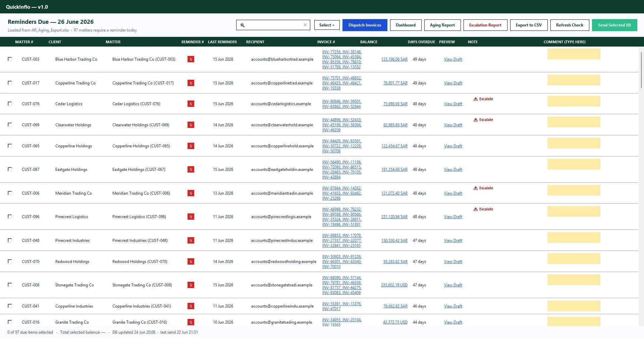
Task: Open the Select dropdown
Action: pos(327,25)
